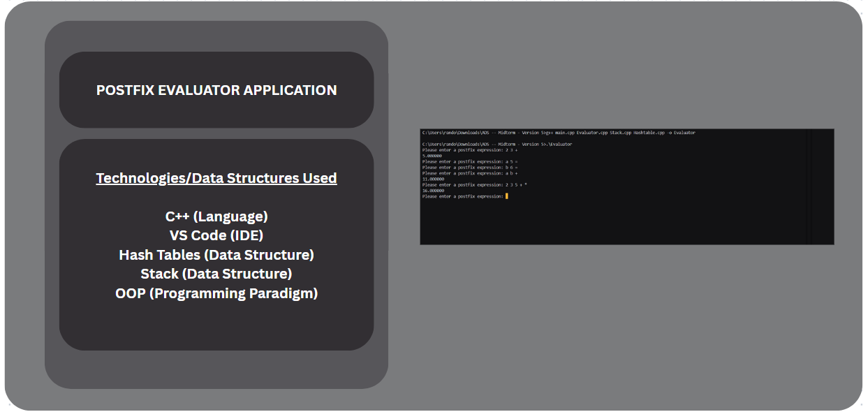Click the g++ compile command line
Viewport: 868px width, 412px height.
coord(559,133)
